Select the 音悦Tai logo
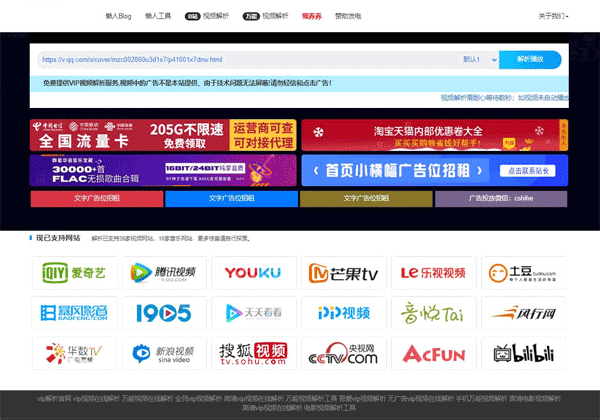This screenshot has height=420, width=600. coord(434,313)
